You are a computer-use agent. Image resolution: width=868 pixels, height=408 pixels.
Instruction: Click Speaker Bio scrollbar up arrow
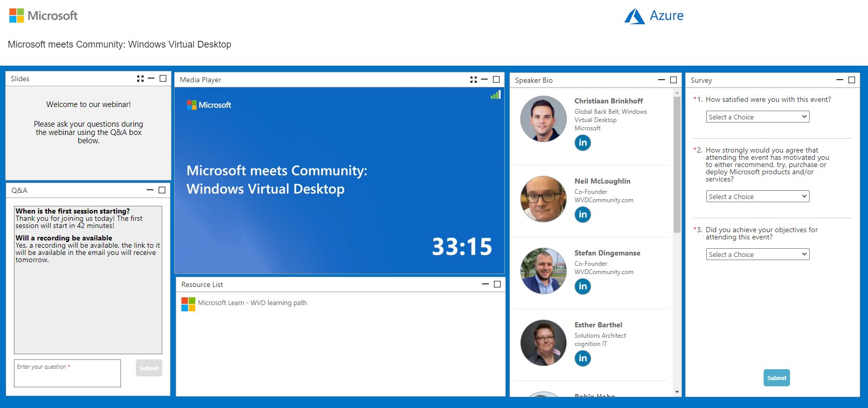click(x=677, y=93)
